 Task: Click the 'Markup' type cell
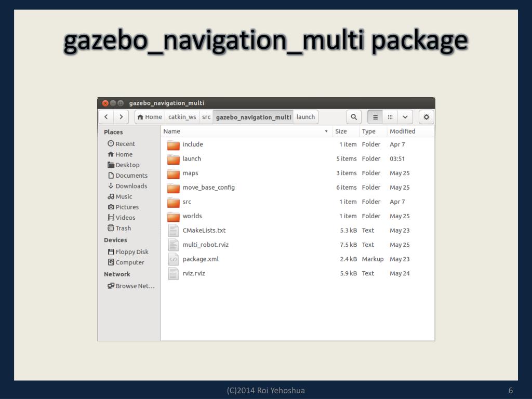click(373, 259)
